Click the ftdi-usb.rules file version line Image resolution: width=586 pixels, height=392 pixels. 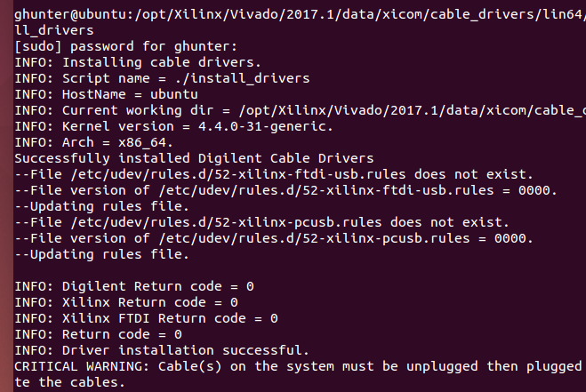(286, 190)
